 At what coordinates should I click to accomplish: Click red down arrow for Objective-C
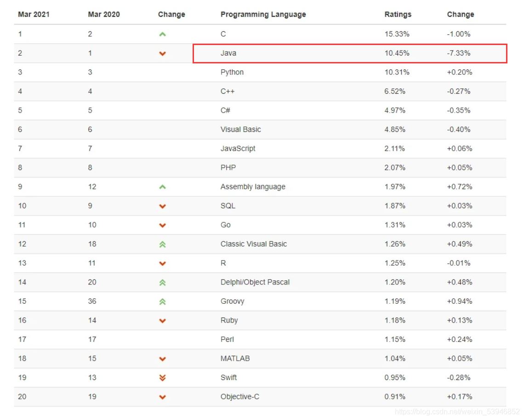pos(162,397)
